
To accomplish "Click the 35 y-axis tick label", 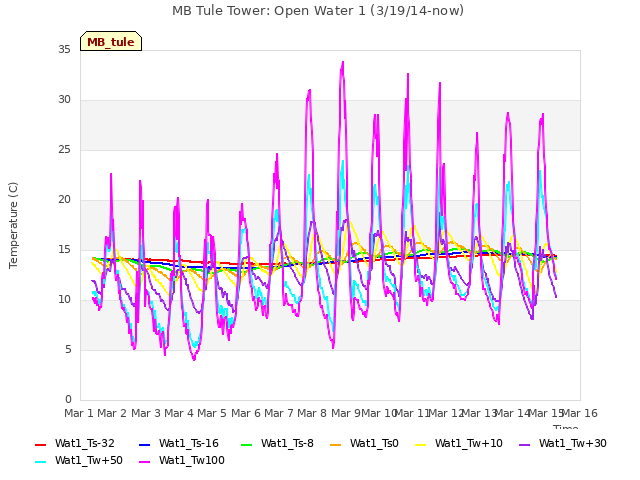I will click(x=64, y=50).
